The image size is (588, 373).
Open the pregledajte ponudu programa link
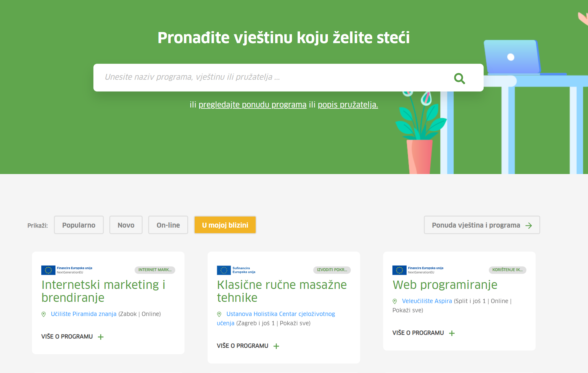click(252, 105)
